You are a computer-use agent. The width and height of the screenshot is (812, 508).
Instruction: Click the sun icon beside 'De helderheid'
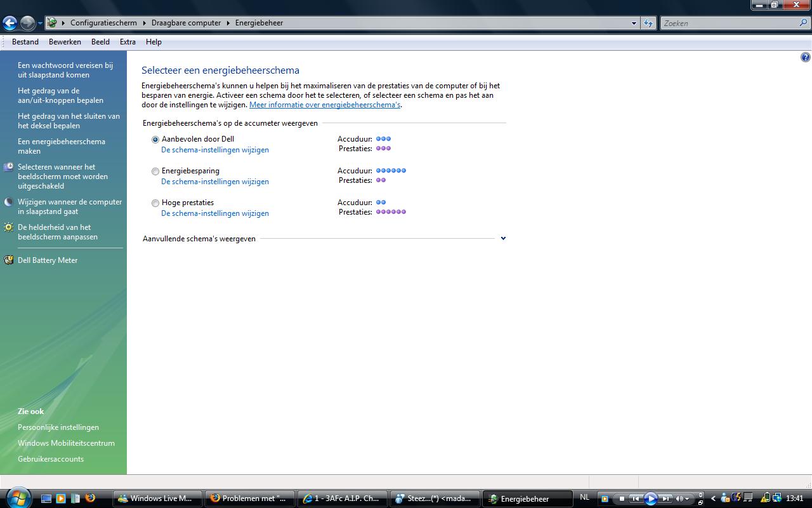(x=8, y=227)
